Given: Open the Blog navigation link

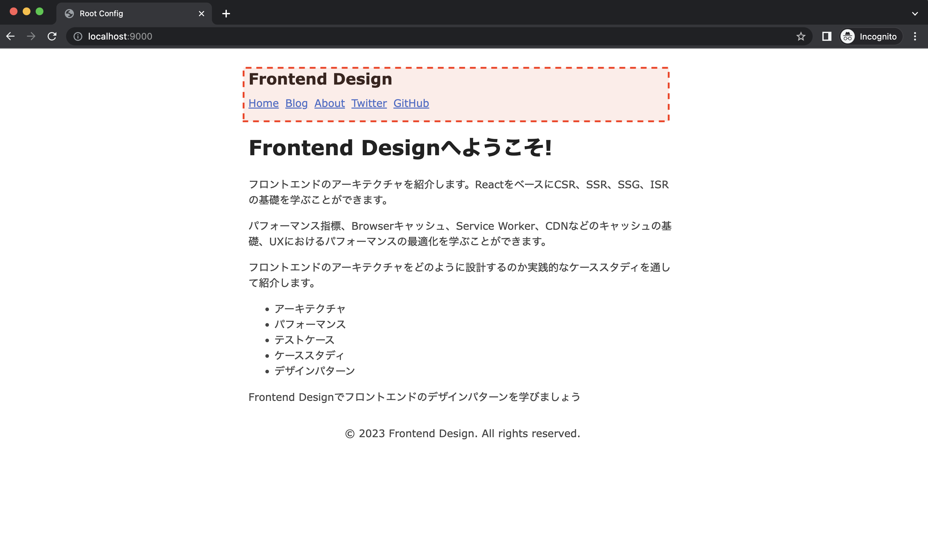Looking at the screenshot, I should [x=296, y=103].
